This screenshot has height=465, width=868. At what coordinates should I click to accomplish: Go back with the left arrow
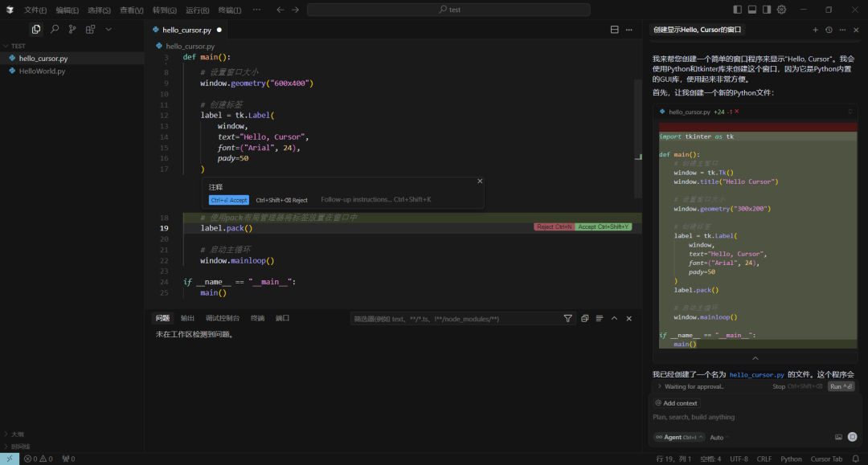(280, 10)
